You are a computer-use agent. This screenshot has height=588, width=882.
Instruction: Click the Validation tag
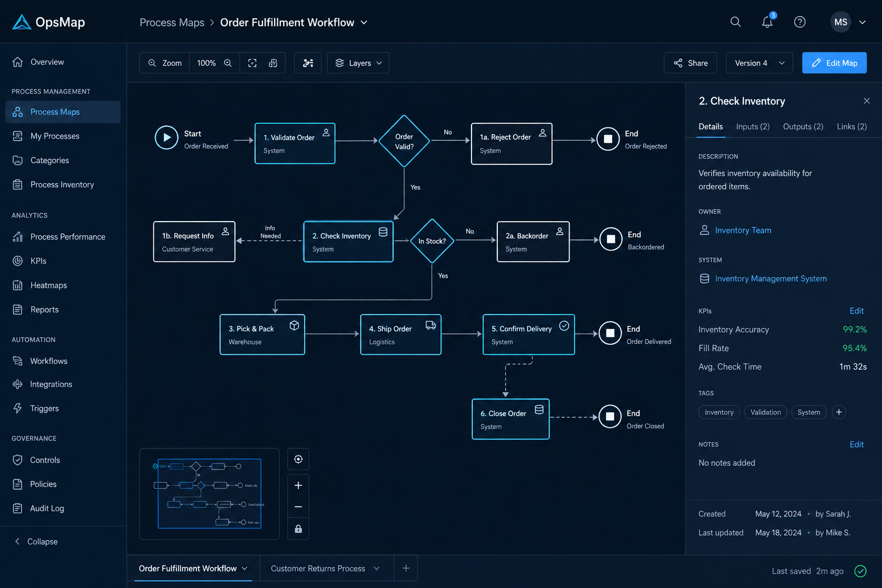pos(765,412)
